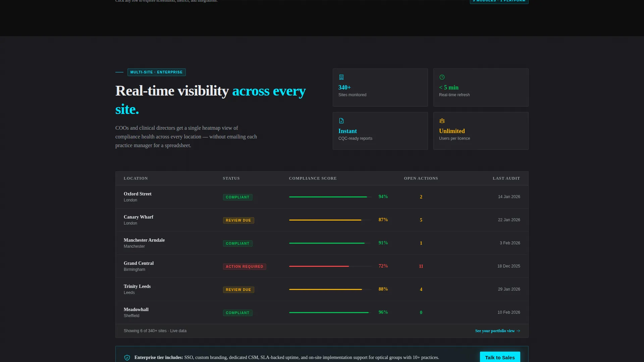The image size is (644, 362).
Task: Click the LOCATION column header
Action: (136, 178)
